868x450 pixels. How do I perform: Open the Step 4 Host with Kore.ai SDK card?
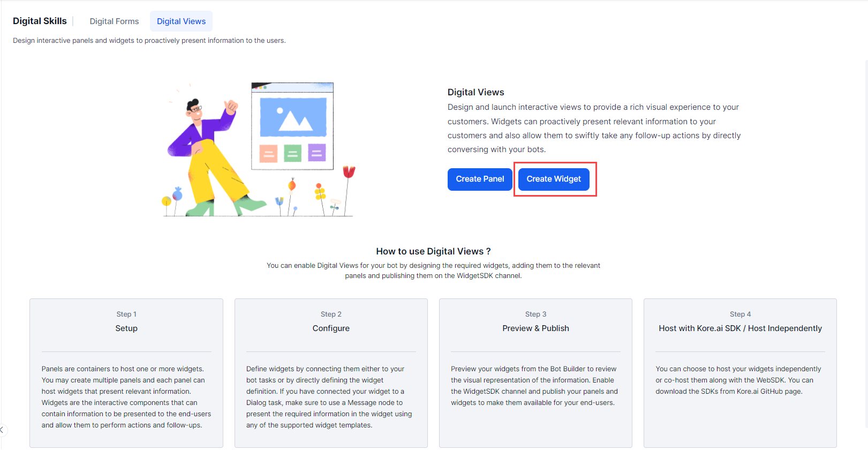[x=740, y=372]
